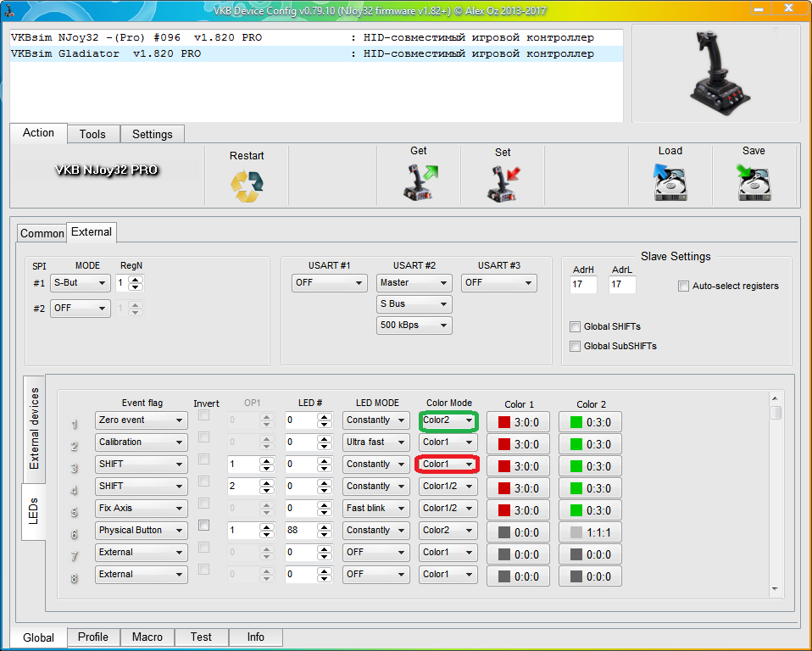
Task: Enable Auto-select registers checkbox
Action: coord(683,286)
